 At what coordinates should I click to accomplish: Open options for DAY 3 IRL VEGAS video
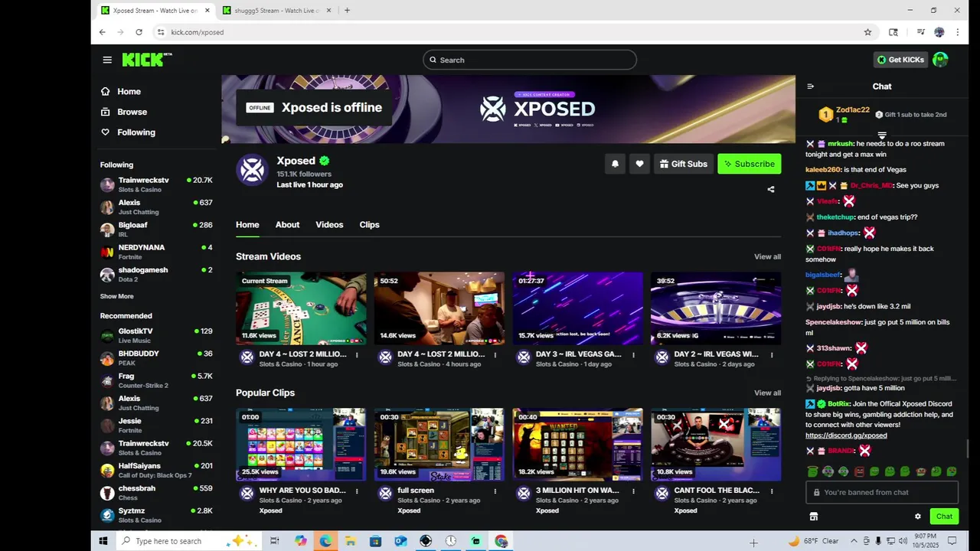pyautogui.click(x=633, y=355)
